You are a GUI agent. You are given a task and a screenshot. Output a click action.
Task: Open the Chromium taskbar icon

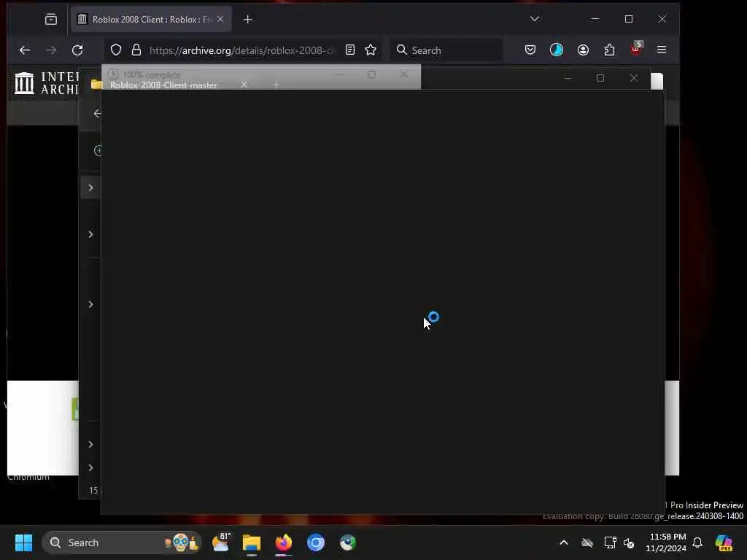coord(316,542)
